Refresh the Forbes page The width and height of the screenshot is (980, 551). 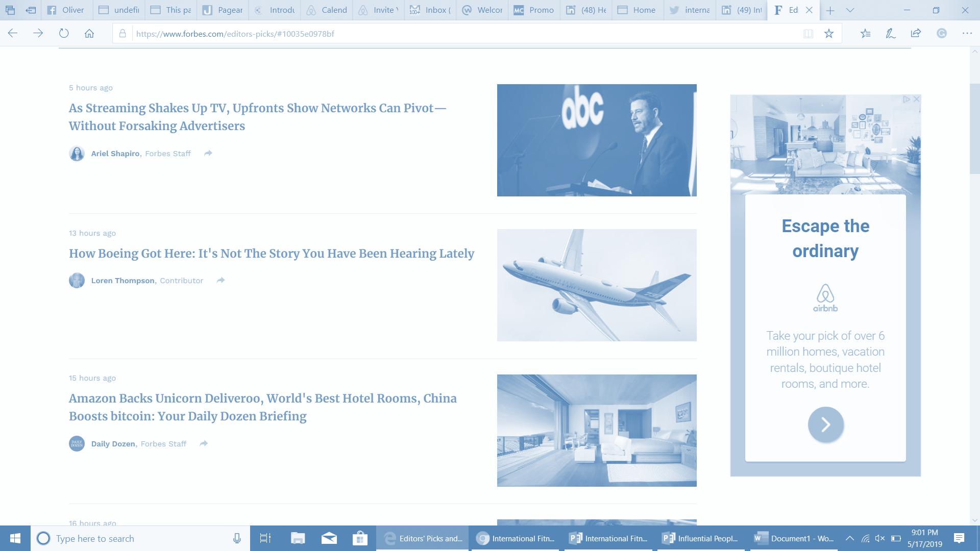pyautogui.click(x=64, y=34)
